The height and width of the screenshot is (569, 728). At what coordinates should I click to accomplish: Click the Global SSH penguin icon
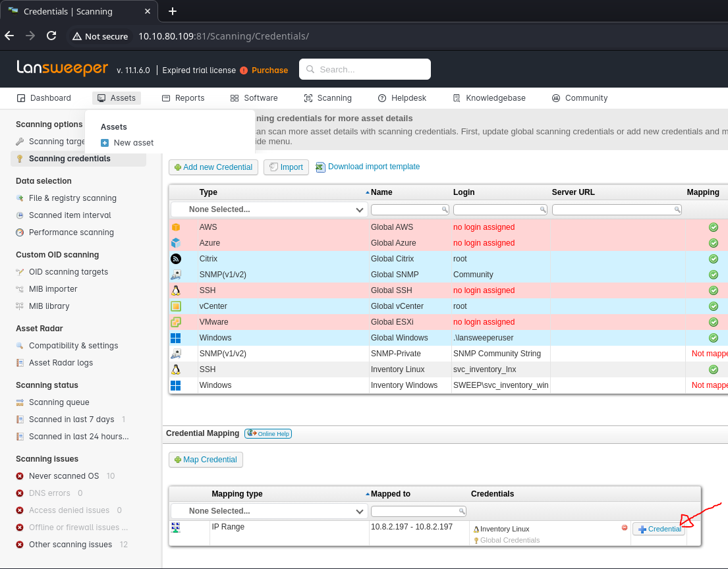click(x=176, y=290)
